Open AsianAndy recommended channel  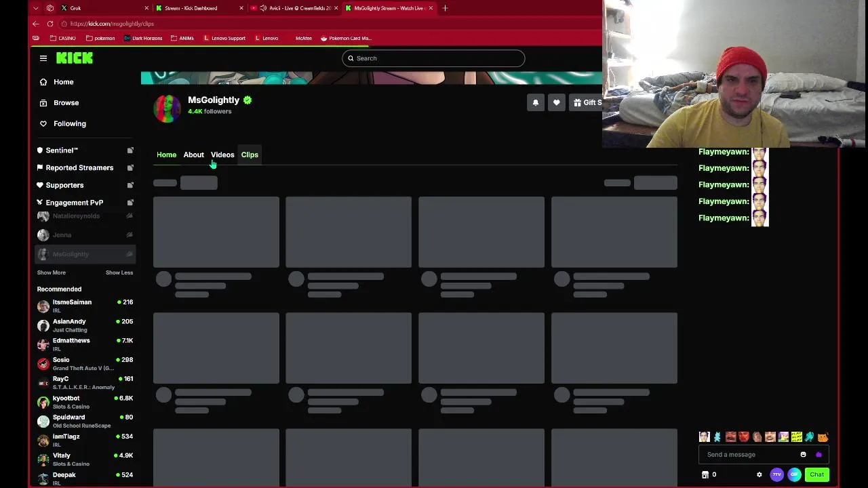click(x=85, y=325)
